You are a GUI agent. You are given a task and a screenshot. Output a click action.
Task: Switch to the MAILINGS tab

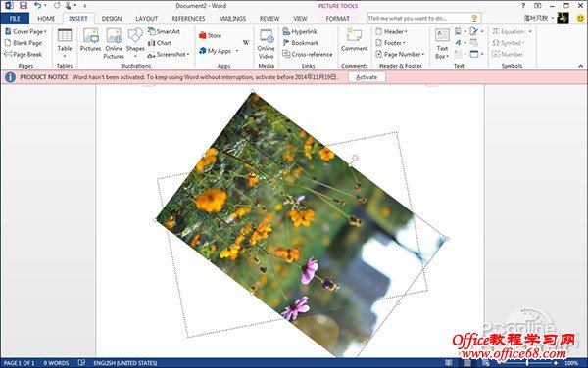tap(232, 19)
